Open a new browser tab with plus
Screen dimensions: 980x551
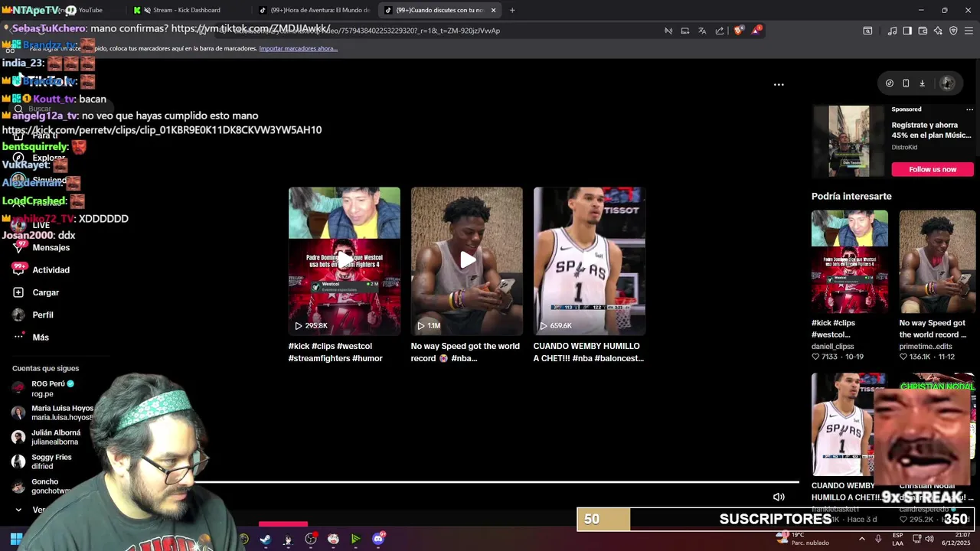(512, 10)
